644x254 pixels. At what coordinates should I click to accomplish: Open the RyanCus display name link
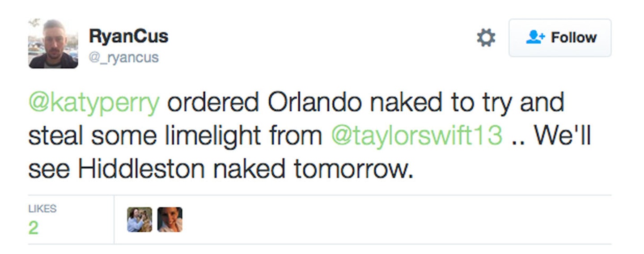[x=129, y=37]
